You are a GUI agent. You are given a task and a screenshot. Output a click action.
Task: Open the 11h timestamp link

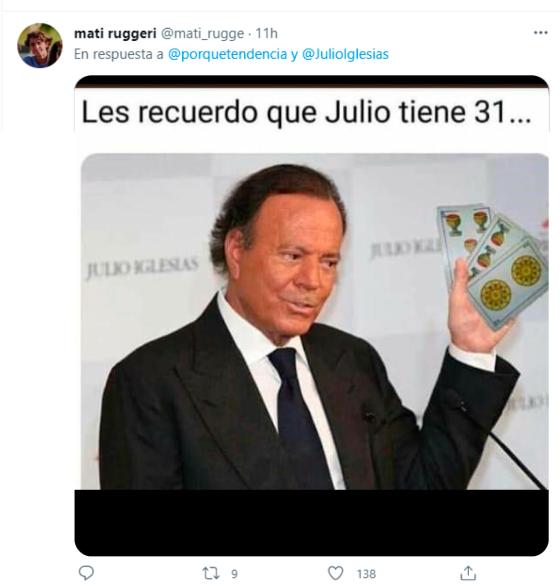[x=266, y=34]
